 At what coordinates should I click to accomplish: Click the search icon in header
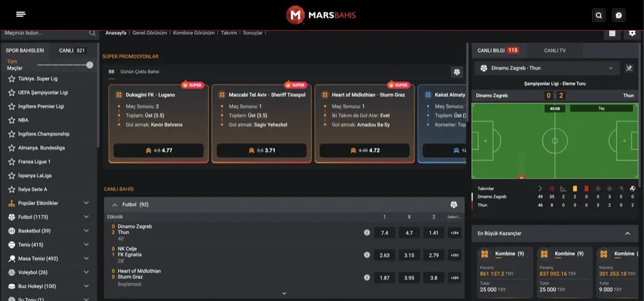coord(598,15)
